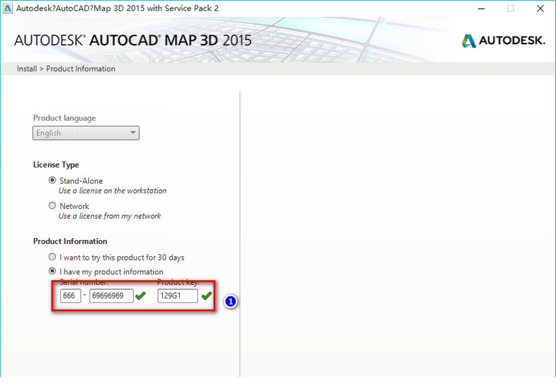Click the Install breadcrumb link
This screenshot has height=392, width=556.
point(26,68)
